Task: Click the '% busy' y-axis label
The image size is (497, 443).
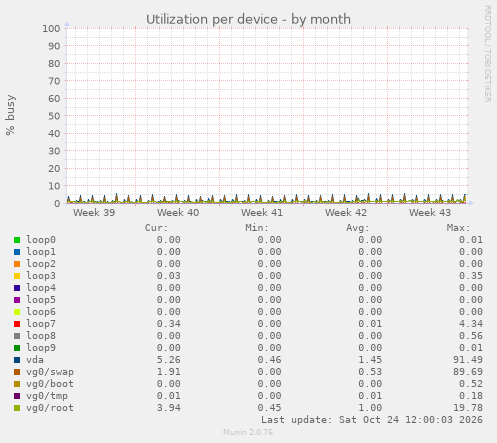Action: [x=10, y=115]
